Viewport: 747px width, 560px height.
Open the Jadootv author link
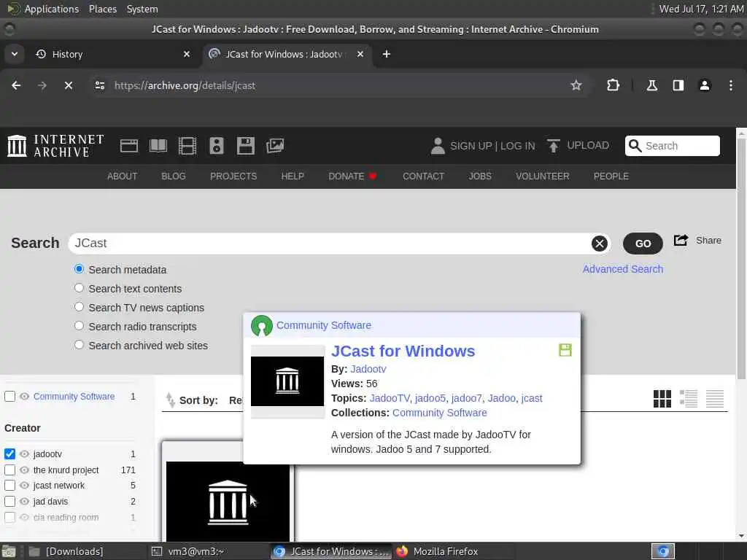point(368,369)
